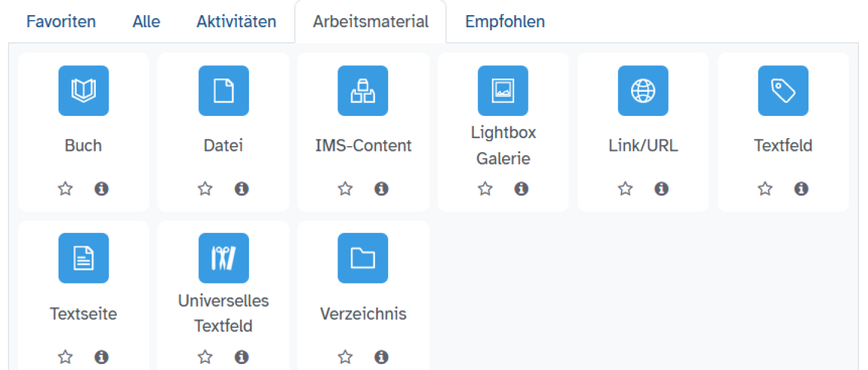
Task: Toggle the favorite star under Datei
Action: [x=205, y=188]
